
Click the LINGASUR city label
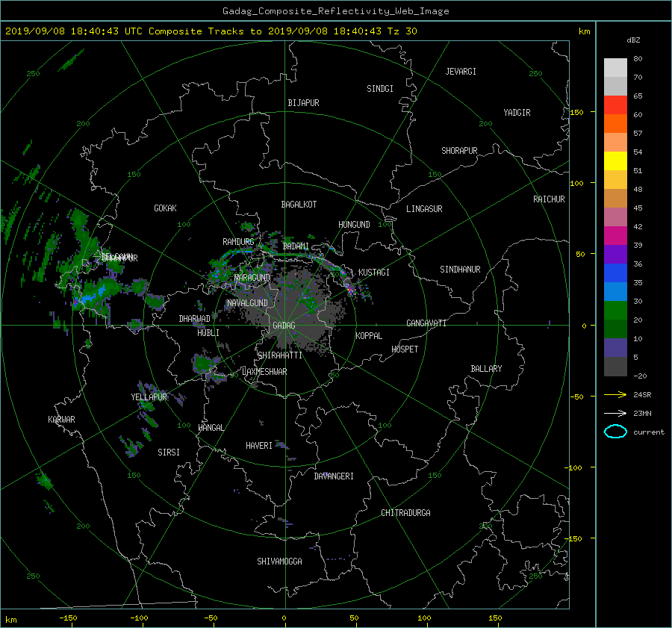click(424, 209)
